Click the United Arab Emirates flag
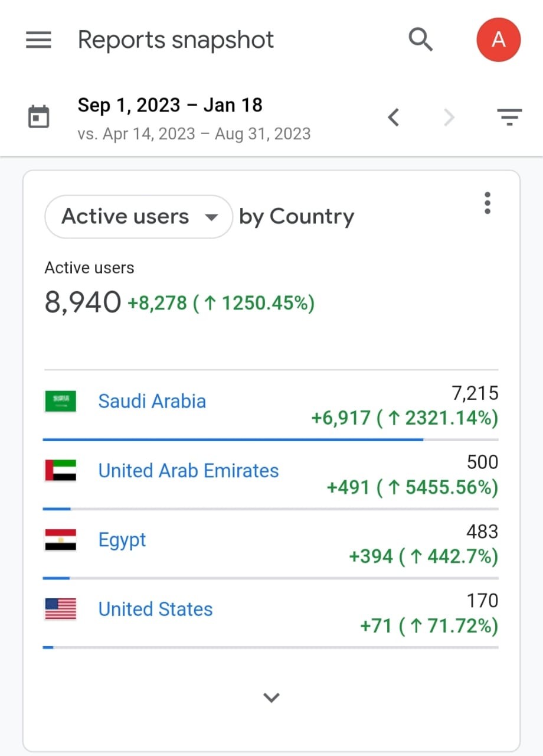 61,470
